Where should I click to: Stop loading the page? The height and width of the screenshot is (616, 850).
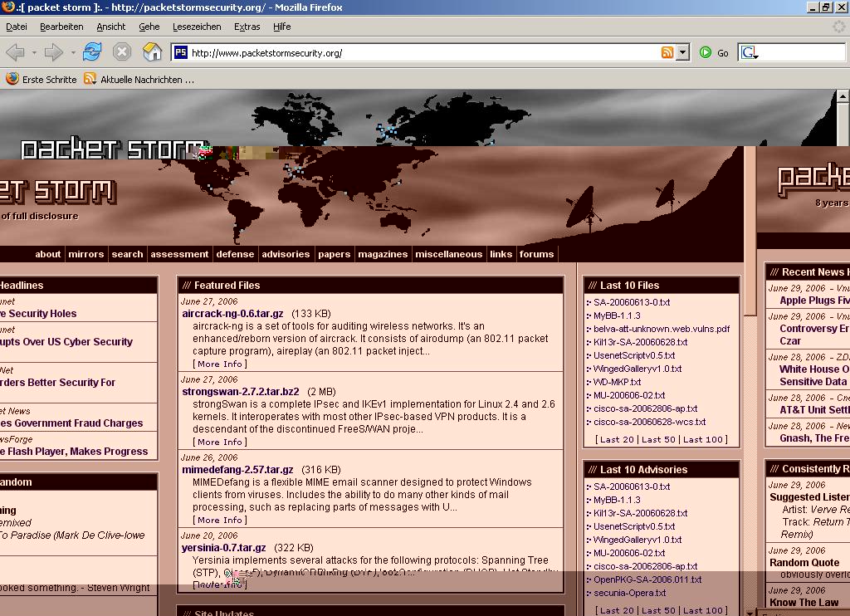point(122,52)
